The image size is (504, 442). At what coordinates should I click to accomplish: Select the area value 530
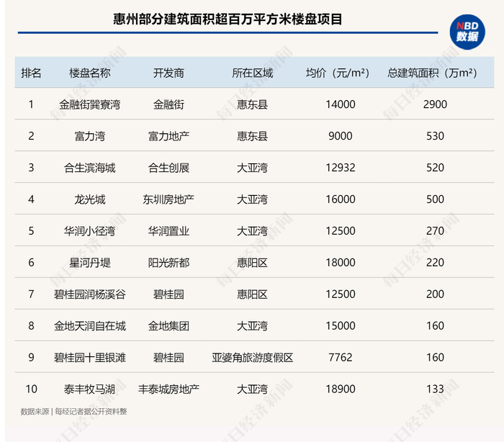pos(435,136)
